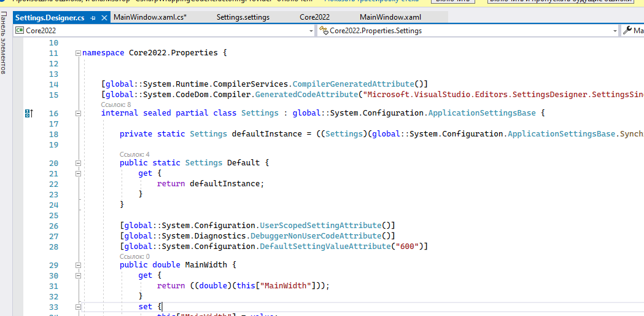Click on CompilerGeneratedAttribute in line 14
644x316 pixels.
353,84
